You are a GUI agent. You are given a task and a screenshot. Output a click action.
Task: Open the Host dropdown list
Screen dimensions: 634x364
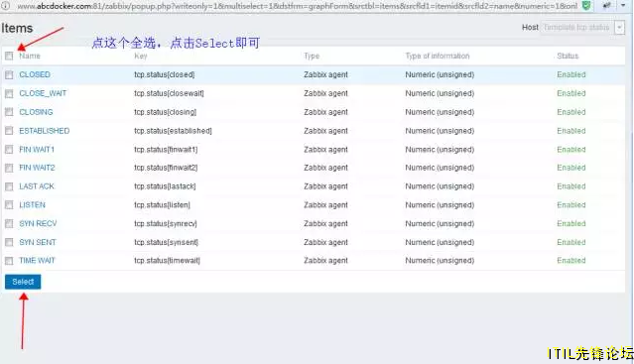pyautogui.click(x=582, y=28)
